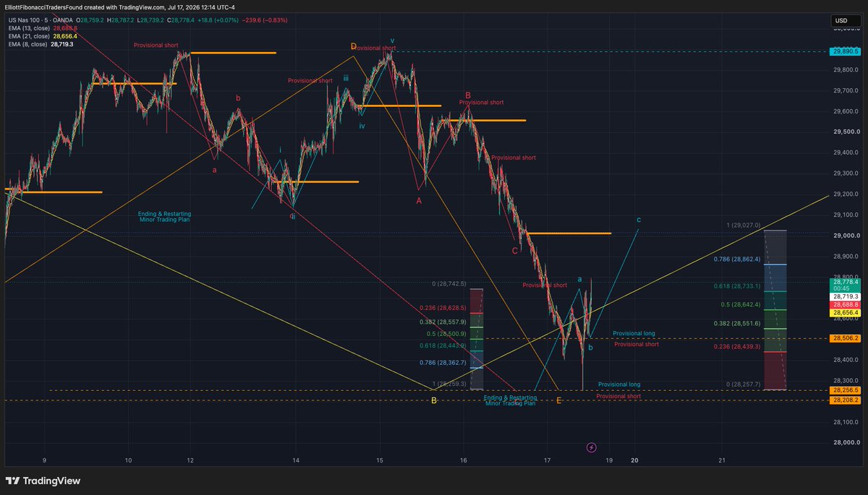Click the US Nas 100 · 5 · OANDA symbol title
The width and height of the screenshot is (868, 495).
click(43, 20)
